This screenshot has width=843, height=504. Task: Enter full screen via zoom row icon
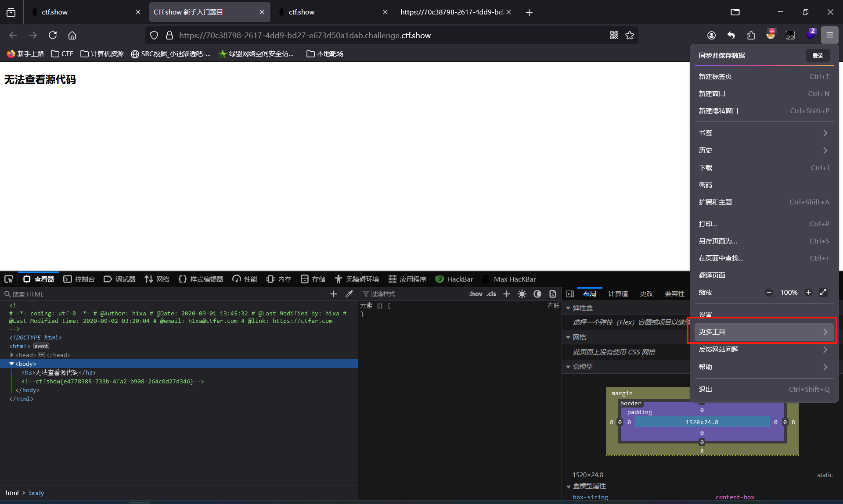(824, 293)
